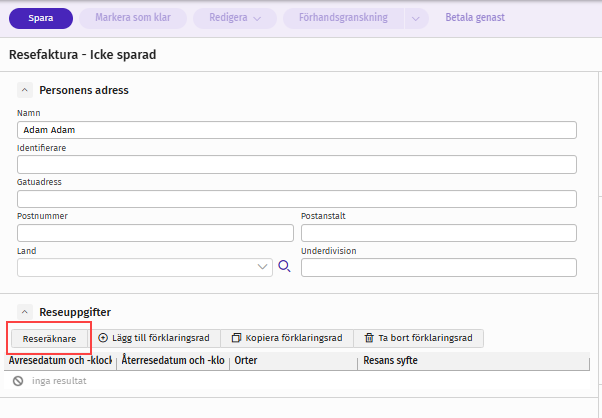Collapse the Personens adress section
Screen dimensions: 602x418
[x=25, y=90]
